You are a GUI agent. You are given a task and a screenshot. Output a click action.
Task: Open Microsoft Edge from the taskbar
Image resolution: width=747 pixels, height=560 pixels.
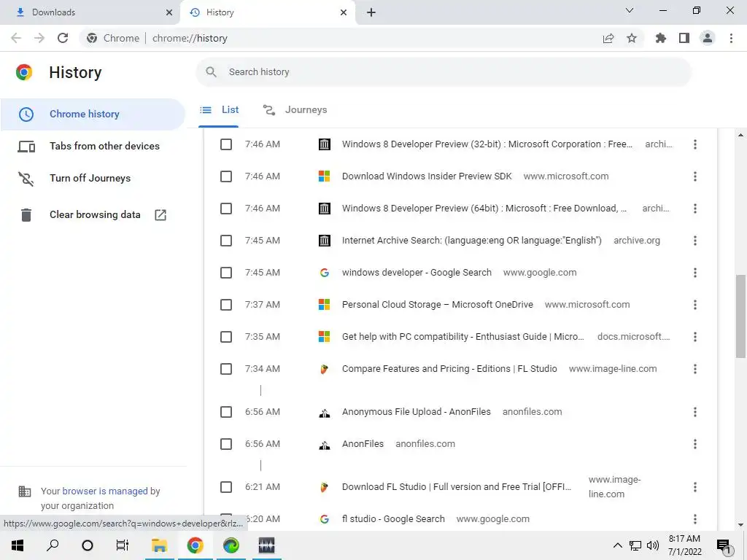click(231, 545)
